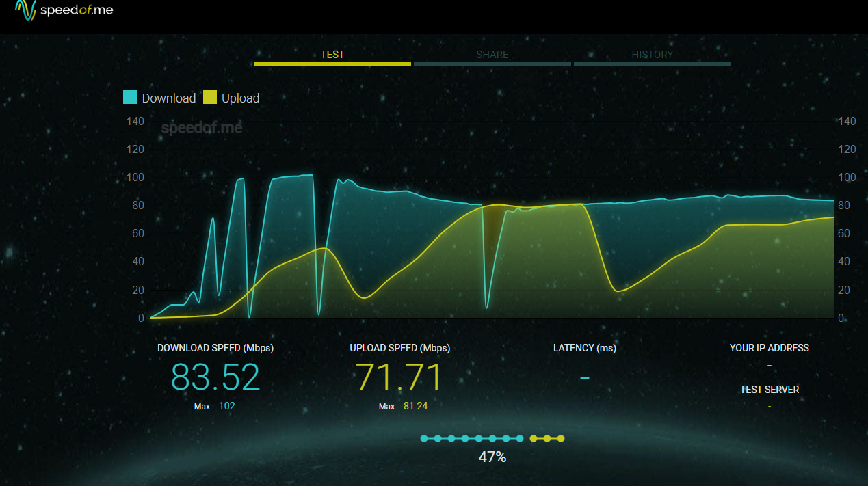Click the first yellow progress dot
This screenshot has height=486, width=868.
click(x=534, y=438)
